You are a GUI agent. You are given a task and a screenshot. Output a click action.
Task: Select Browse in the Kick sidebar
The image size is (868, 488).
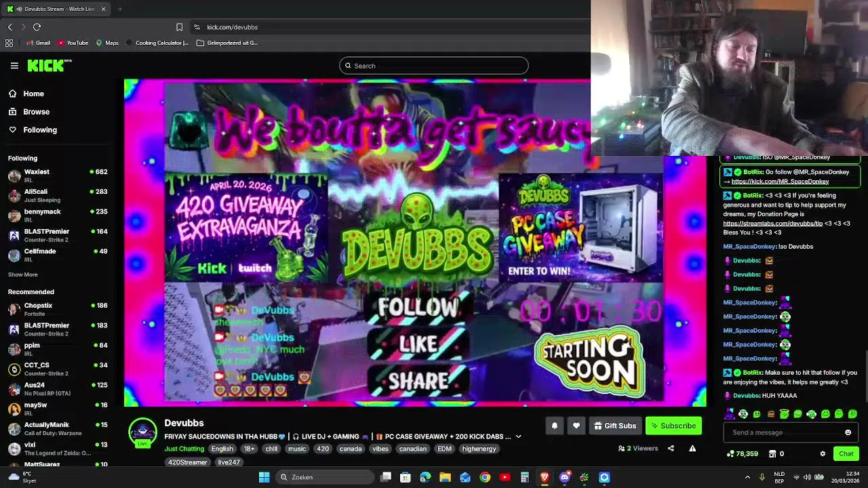28,112
